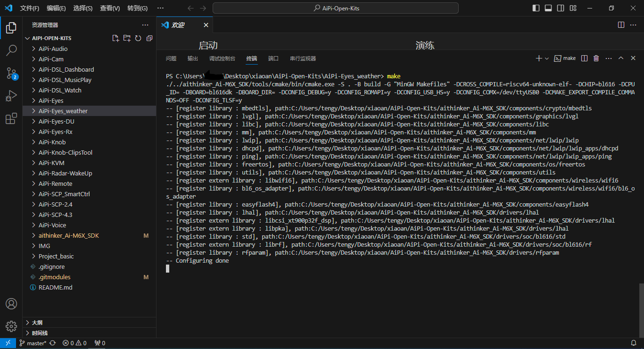Open editor more actions ellipsis
This screenshot has width=644, height=349.
coord(634,25)
